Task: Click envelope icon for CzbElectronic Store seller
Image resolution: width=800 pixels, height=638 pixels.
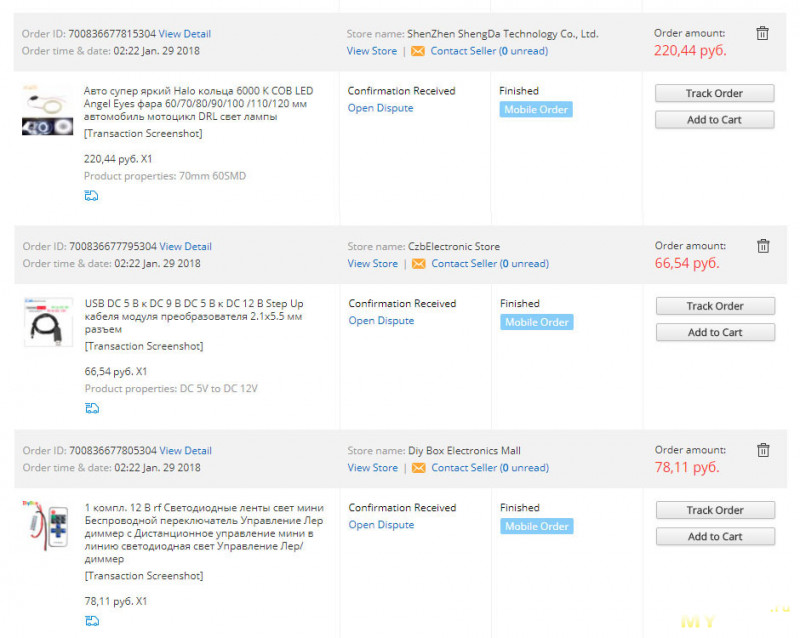Action: point(419,264)
